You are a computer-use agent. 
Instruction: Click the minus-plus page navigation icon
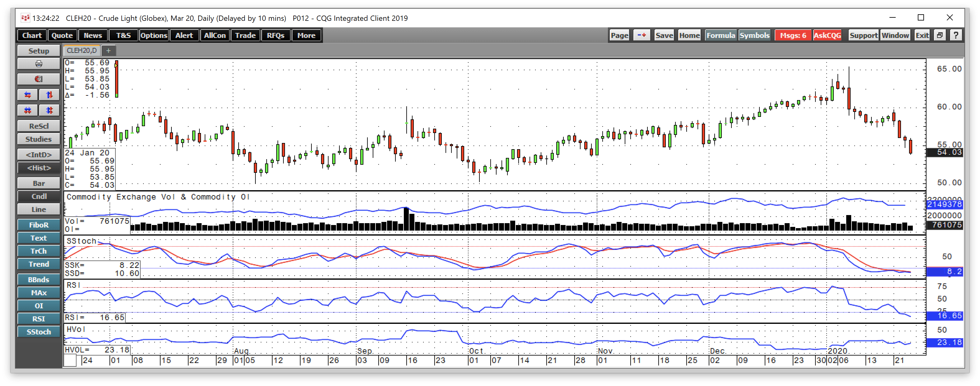coord(642,35)
